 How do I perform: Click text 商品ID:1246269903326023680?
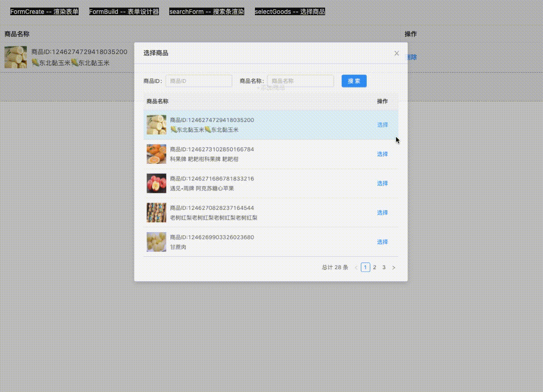[212, 237]
